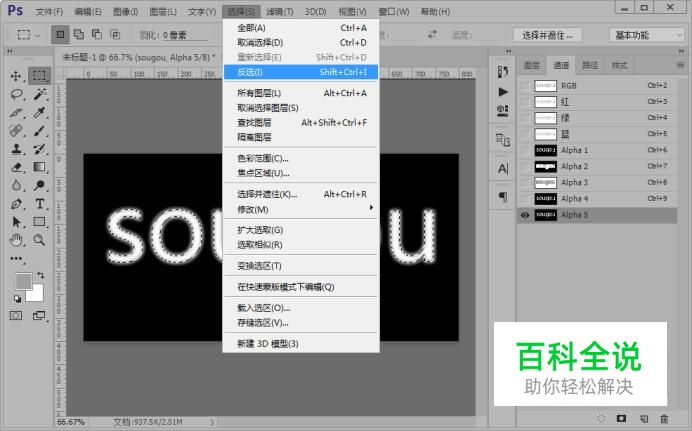Select the Hand tool
This screenshot has height=431, width=692.
[16, 240]
